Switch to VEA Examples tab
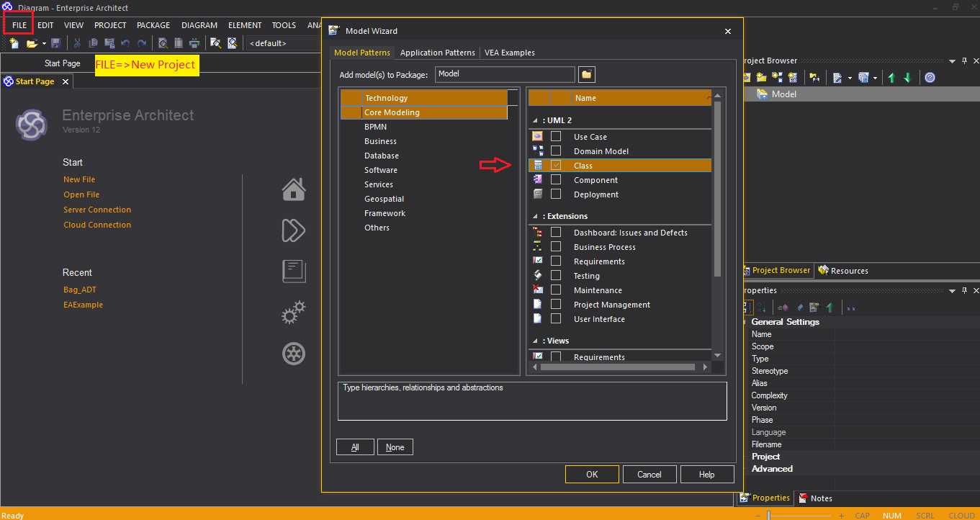This screenshot has width=980, height=520. [510, 53]
